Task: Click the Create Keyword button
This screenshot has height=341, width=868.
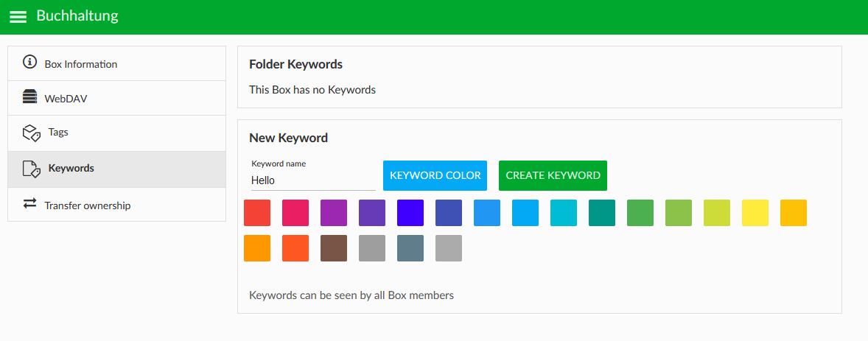Action: pyautogui.click(x=553, y=175)
